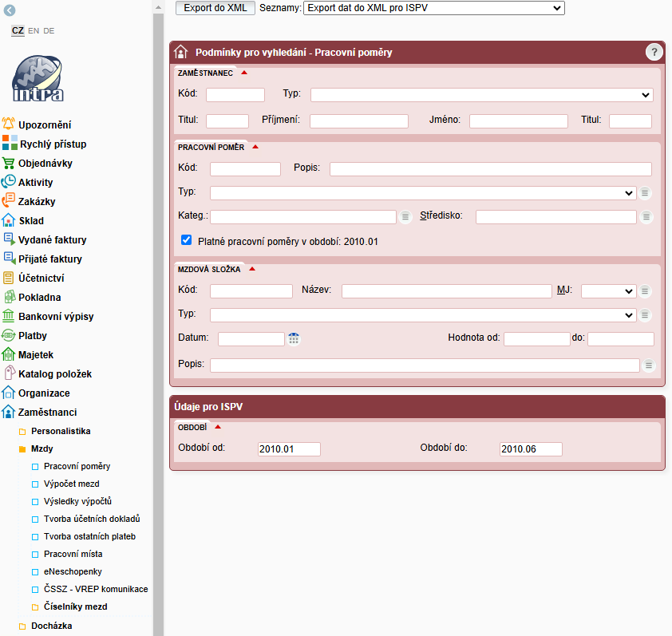Click the Export do XML button
672x636 pixels.
(215, 8)
